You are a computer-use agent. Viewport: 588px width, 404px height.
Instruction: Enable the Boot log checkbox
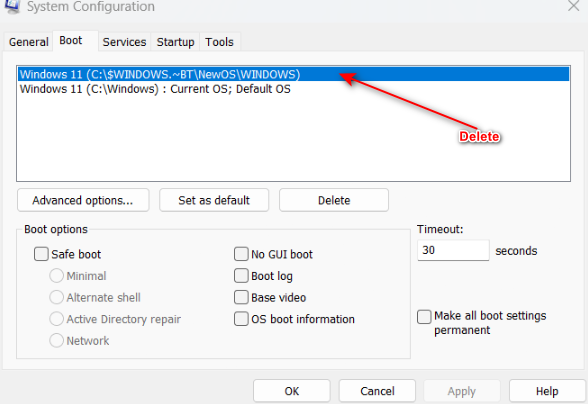[241, 276]
